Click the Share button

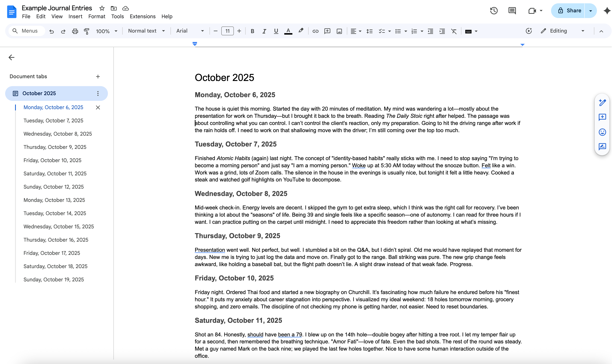569,10
